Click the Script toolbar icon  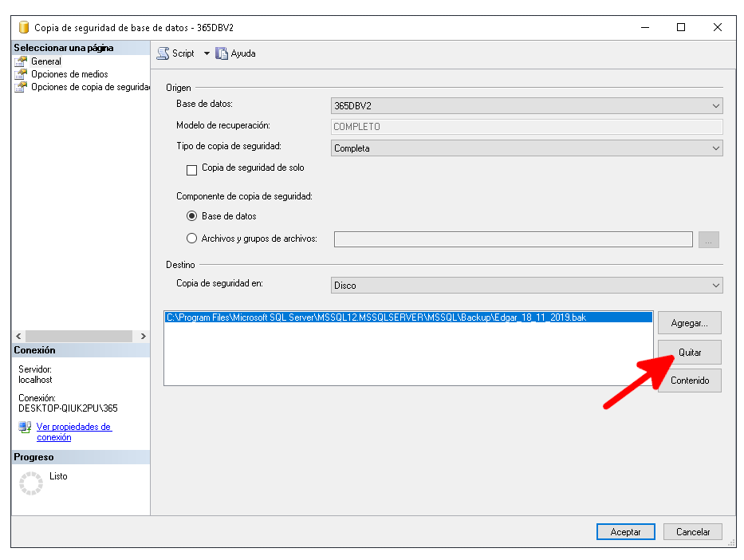pos(163,53)
